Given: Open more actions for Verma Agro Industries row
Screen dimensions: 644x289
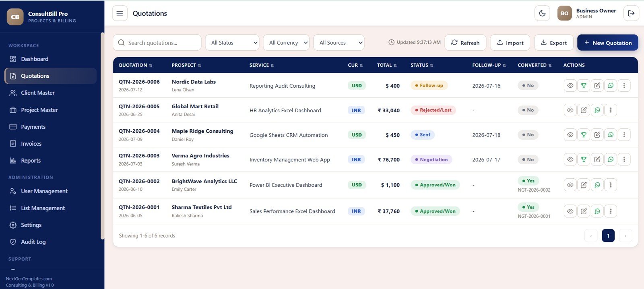Looking at the screenshot, I should point(624,159).
